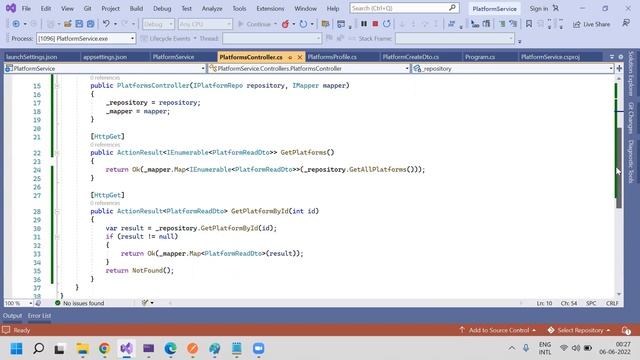
Task: Click the browser window toolbar icon
Action: pyautogui.click(x=341, y=24)
